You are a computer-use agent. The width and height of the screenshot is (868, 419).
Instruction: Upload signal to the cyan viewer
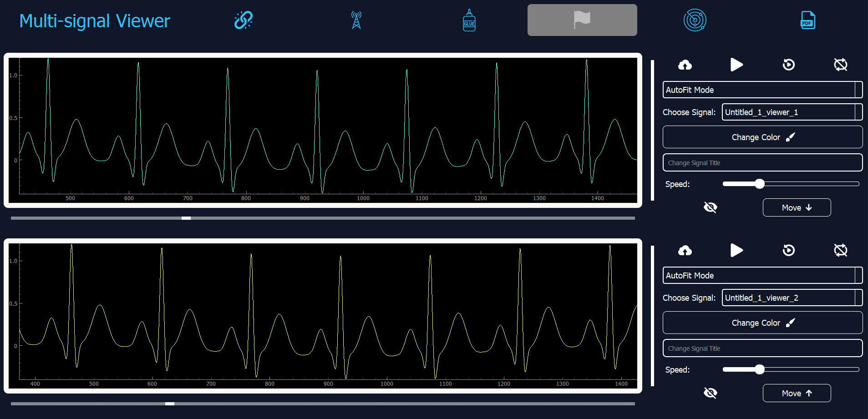pyautogui.click(x=685, y=65)
